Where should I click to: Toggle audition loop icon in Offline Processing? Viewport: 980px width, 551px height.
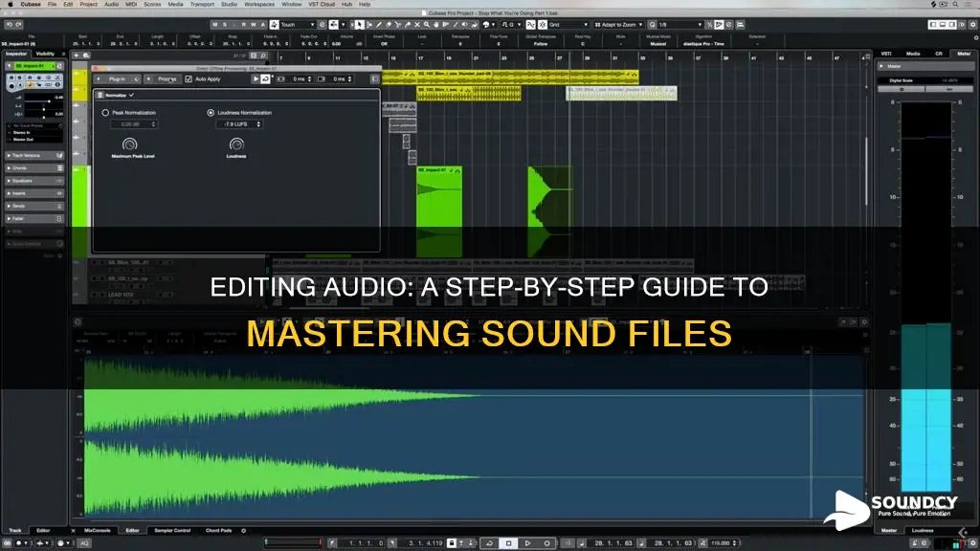point(266,78)
